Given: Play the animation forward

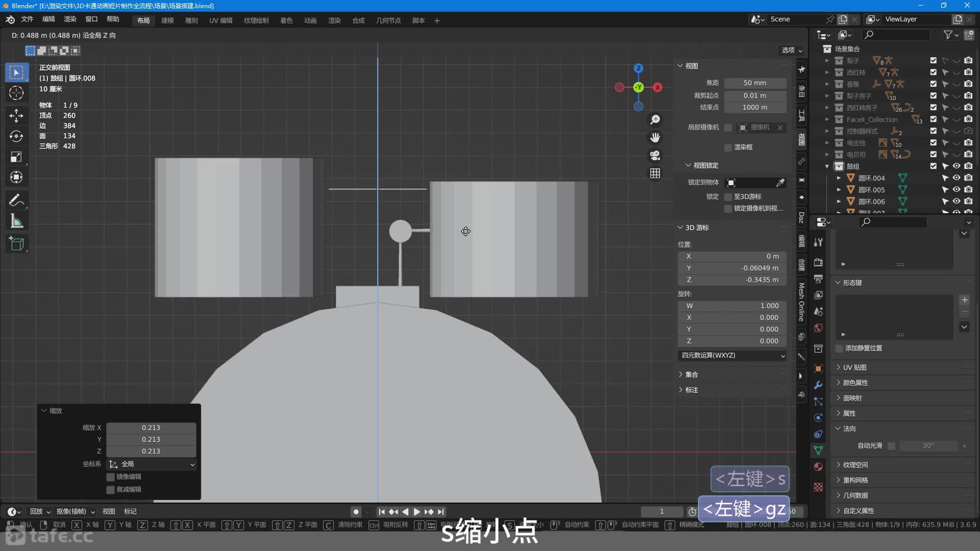Looking at the screenshot, I should 417,512.
